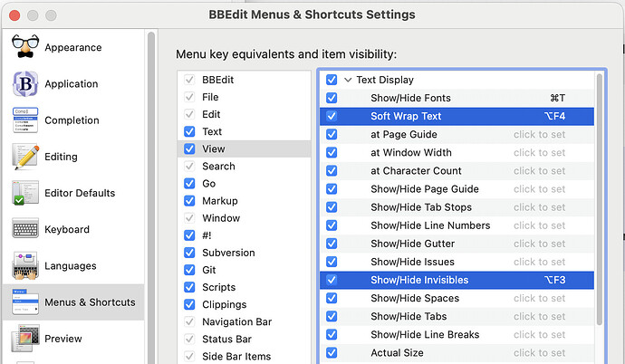Toggle the Text menu checkbox

(x=189, y=131)
